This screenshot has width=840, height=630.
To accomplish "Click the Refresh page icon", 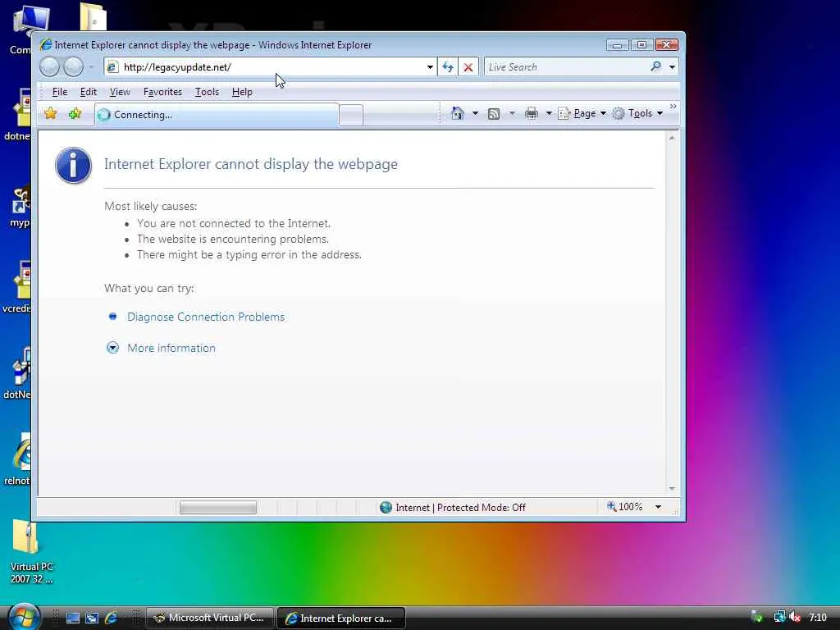I will (x=448, y=67).
